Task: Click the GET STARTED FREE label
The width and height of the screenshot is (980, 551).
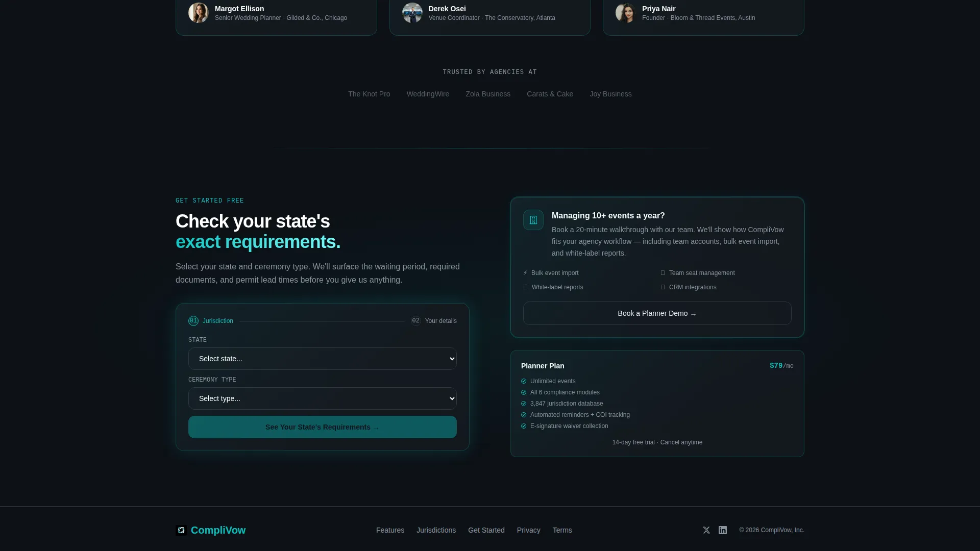Action: click(x=210, y=201)
